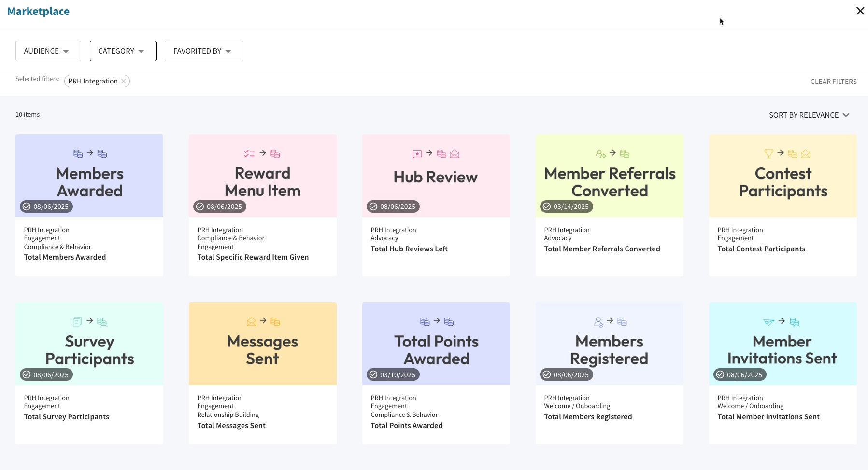Click the chat review icon on Hub Review card
This screenshot has height=470, width=868.
click(416, 153)
